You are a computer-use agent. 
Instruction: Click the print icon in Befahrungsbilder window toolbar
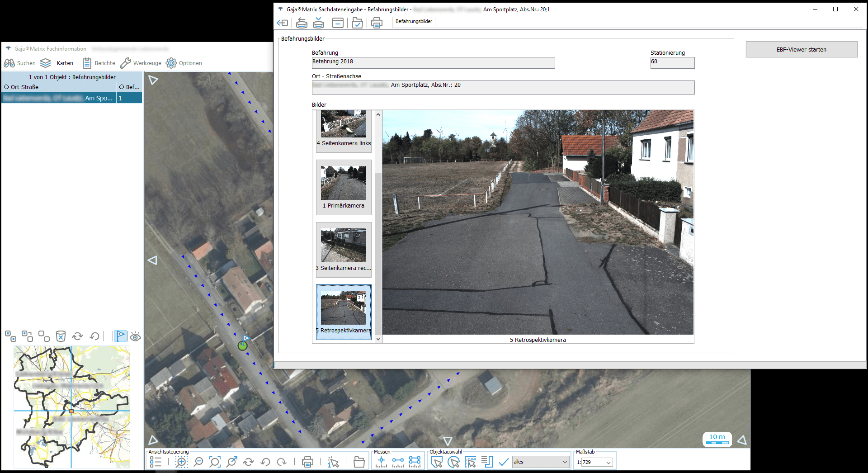click(377, 23)
